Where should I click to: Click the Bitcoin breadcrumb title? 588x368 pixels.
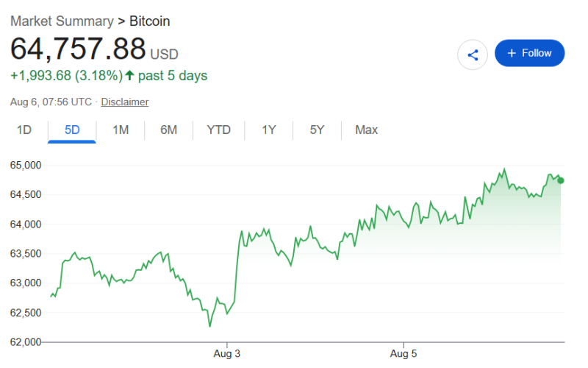pos(150,21)
